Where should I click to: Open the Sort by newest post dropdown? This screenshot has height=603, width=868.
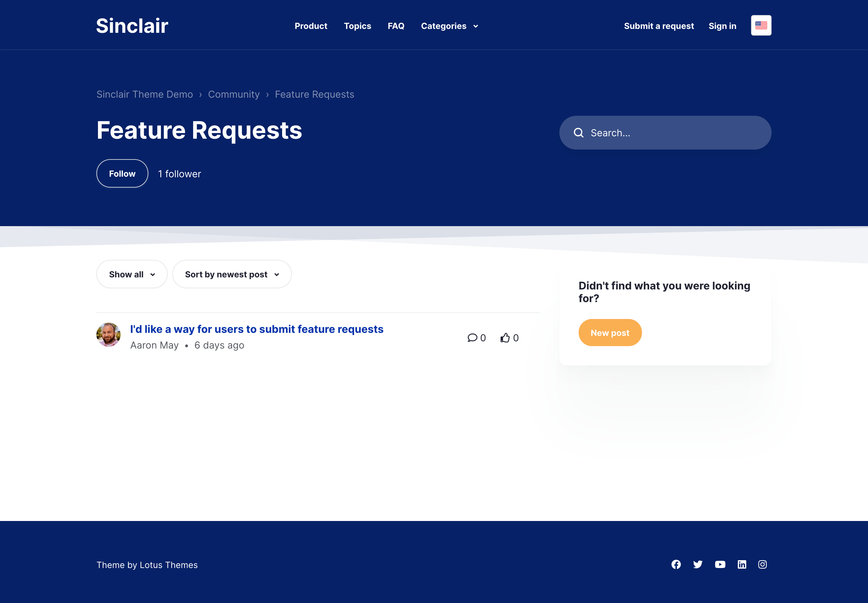tap(231, 274)
